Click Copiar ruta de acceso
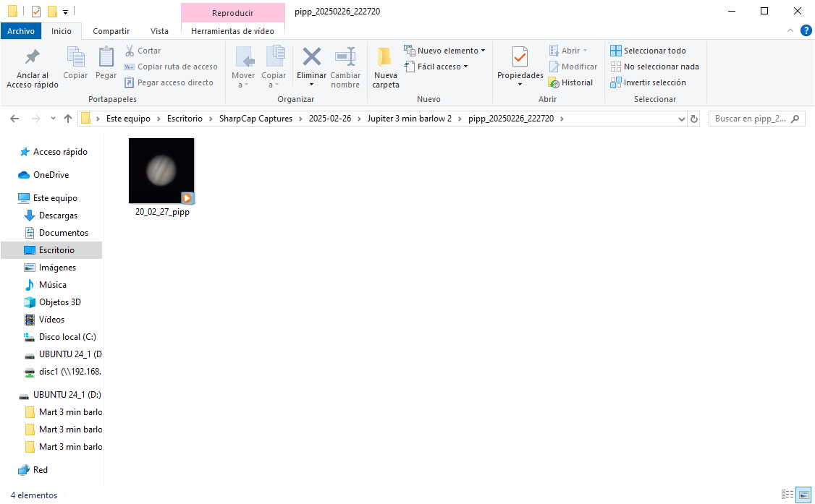Viewport: 815px width, 504px height. pos(171,67)
